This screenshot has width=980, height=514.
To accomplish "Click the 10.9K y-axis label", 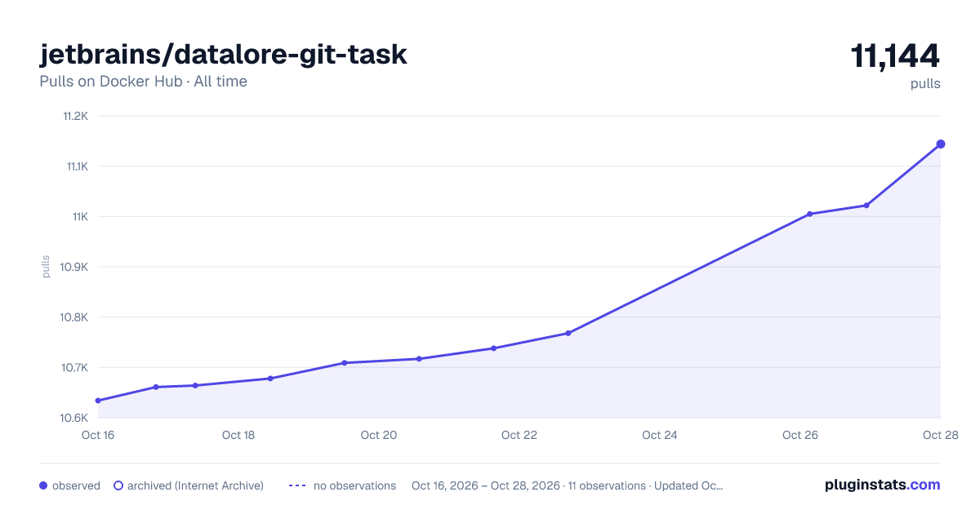I will coord(73,267).
